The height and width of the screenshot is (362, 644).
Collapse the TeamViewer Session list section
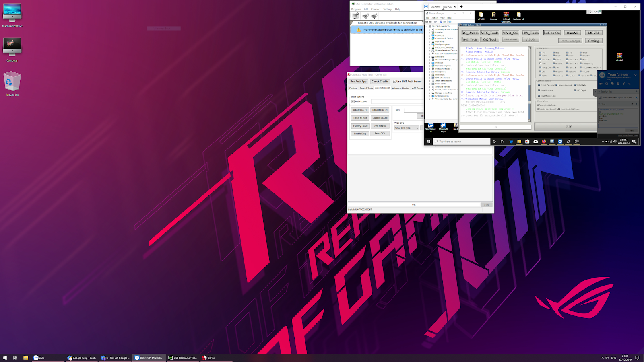(x=599, y=92)
